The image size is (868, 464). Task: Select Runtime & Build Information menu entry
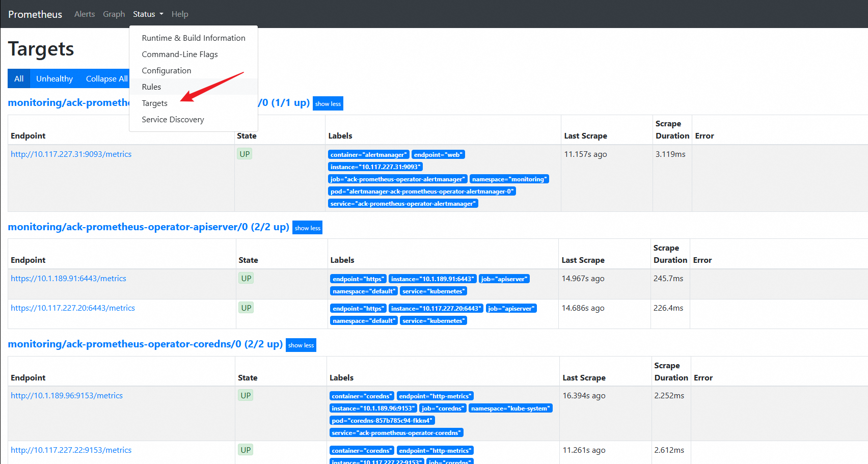click(193, 38)
